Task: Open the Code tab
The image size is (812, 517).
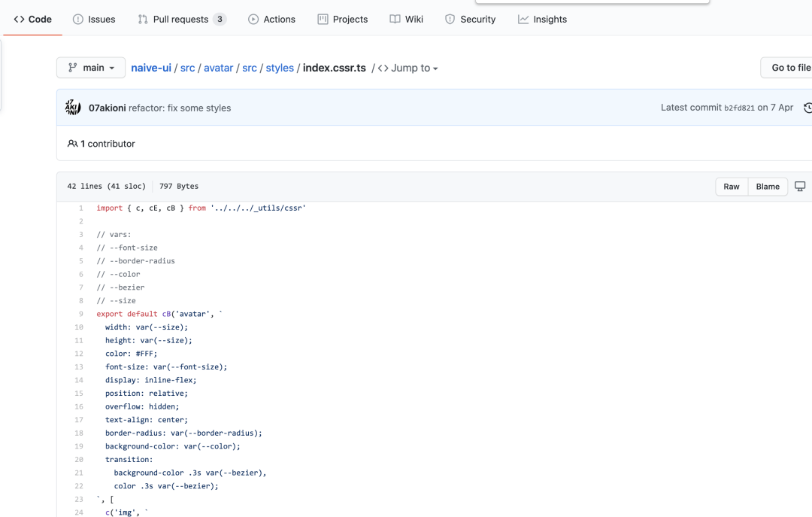Action: tap(32, 20)
